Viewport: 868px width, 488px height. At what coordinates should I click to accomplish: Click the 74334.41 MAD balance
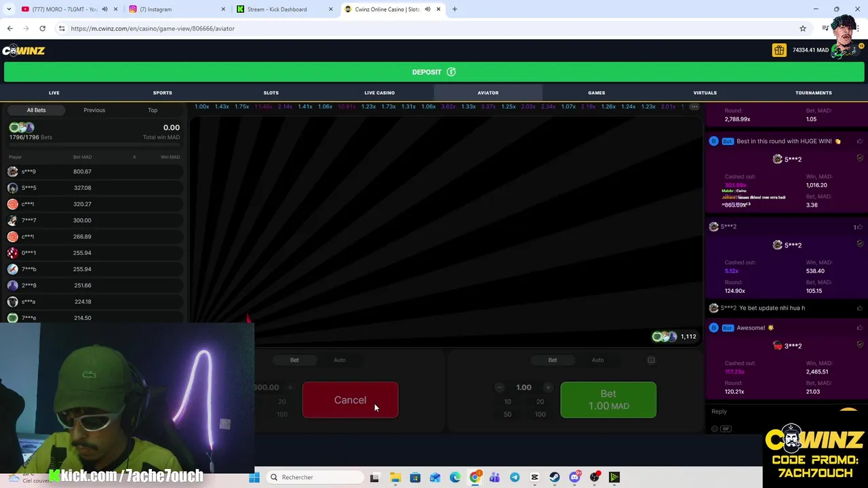click(x=810, y=50)
